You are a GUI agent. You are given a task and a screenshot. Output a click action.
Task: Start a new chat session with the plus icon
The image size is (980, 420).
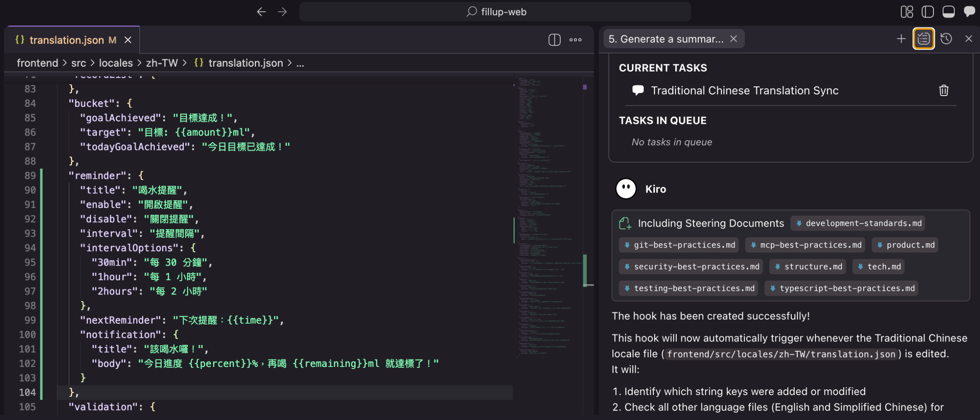click(901, 39)
